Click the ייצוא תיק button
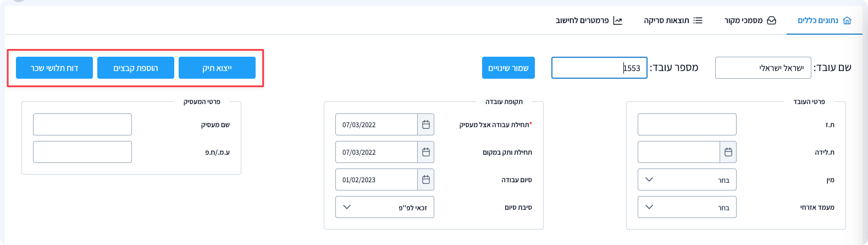The height and width of the screenshot is (245, 868). click(x=217, y=68)
